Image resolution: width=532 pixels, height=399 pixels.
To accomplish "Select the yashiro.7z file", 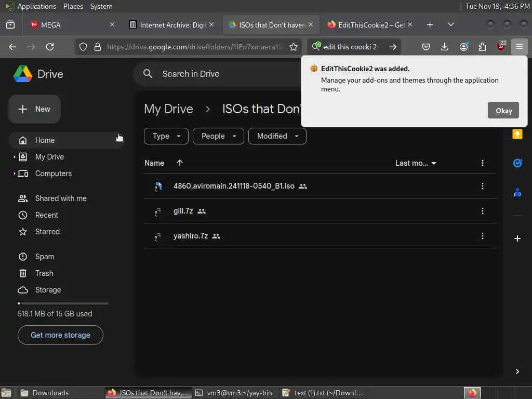I will pyautogui.click(x=320, y=236).
